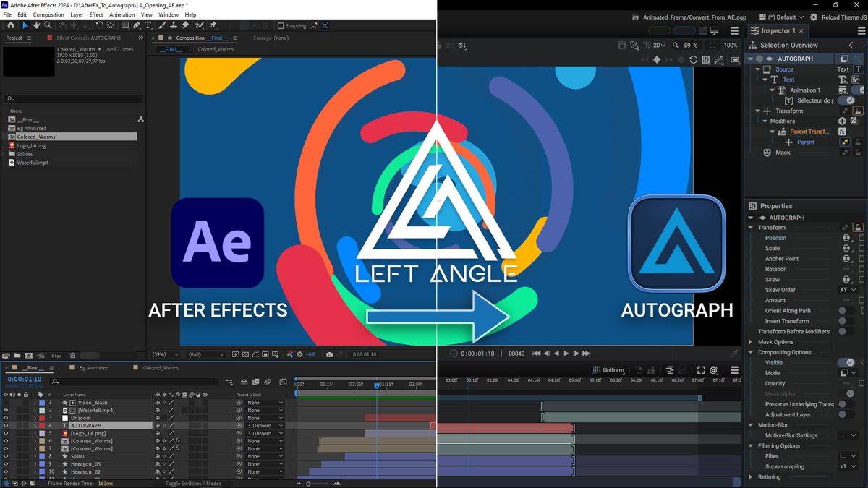Click the After Effects timeline zoom slider
The height and width of the screenshot is (488, 868).
309,483
